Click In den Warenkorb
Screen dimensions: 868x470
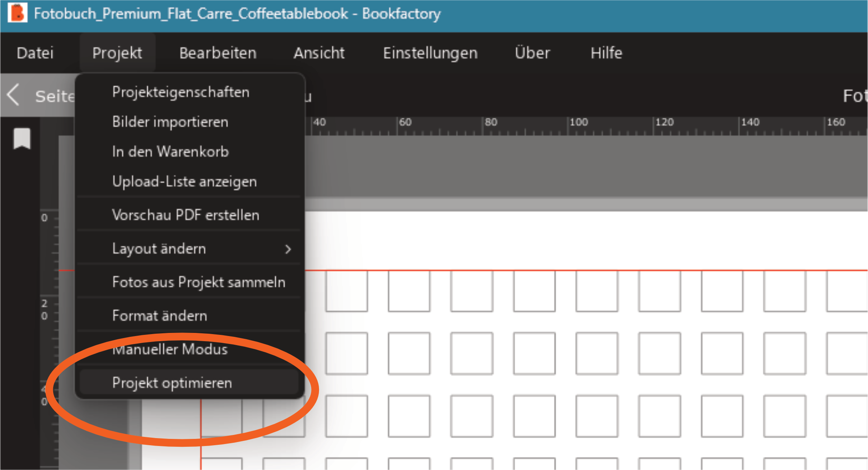coord(189,152)
